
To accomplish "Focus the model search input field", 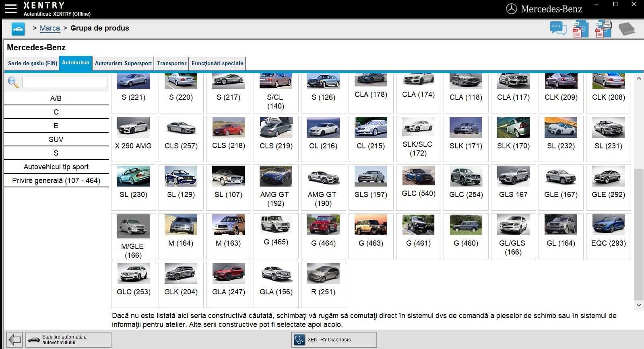I will pos(64,82).
